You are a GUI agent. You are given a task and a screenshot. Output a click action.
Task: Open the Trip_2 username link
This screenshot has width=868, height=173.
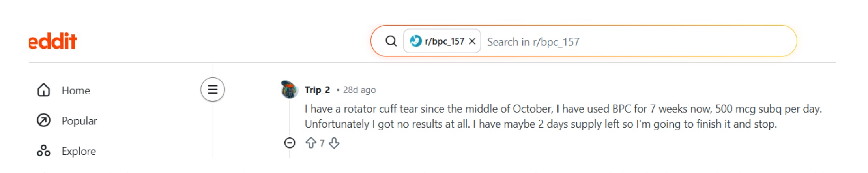pyautogui.click(x=317, y=90)
